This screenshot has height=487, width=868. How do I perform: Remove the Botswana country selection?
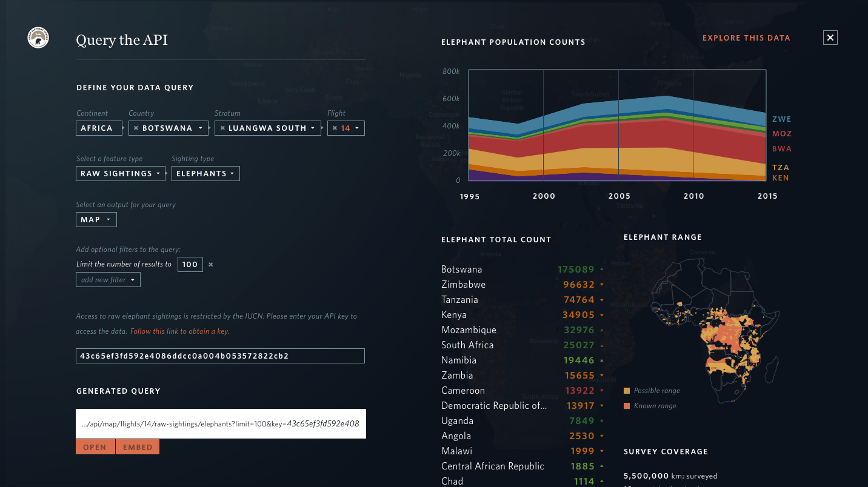point(136,128)
